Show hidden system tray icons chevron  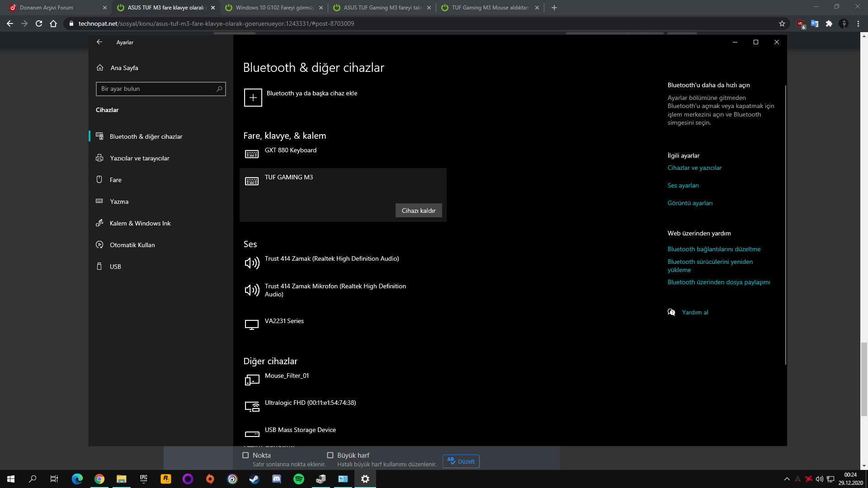coord(787,479)
